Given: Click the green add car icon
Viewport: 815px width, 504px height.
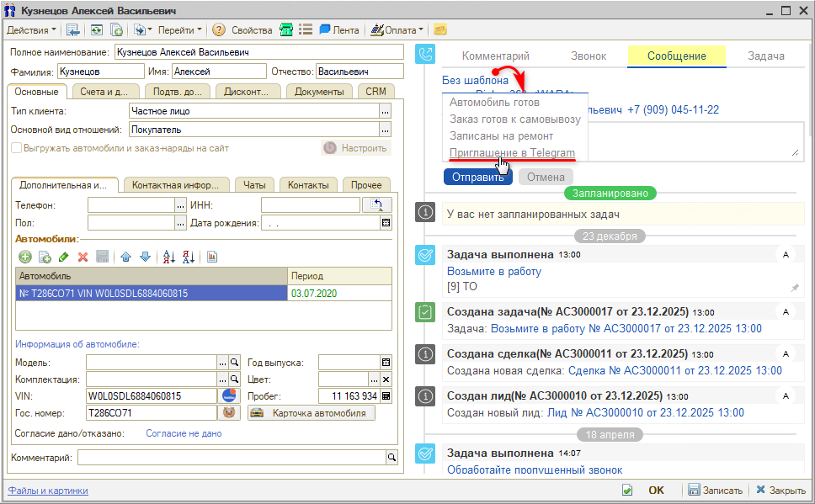Looking at the screenshot, I should [24, 257].
